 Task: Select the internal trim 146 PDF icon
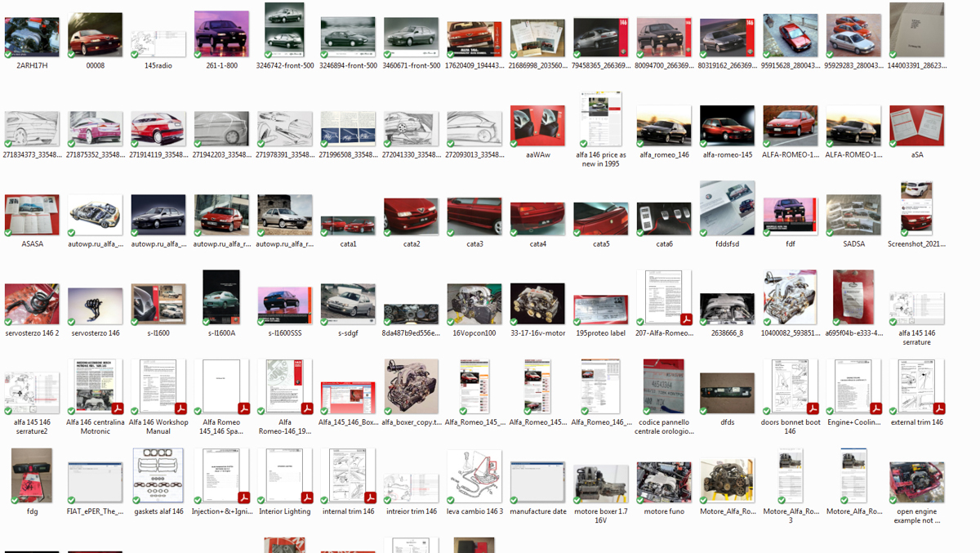pos(348,476)
